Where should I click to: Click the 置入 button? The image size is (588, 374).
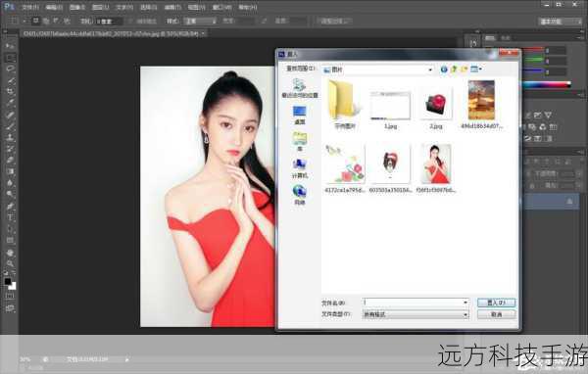[x=496, y=303]
